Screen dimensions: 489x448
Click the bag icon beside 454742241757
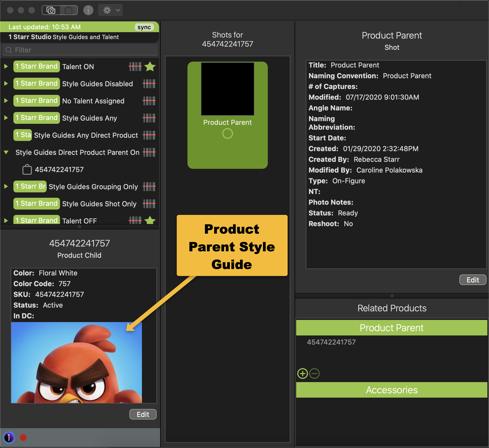[x=27, y=169]
